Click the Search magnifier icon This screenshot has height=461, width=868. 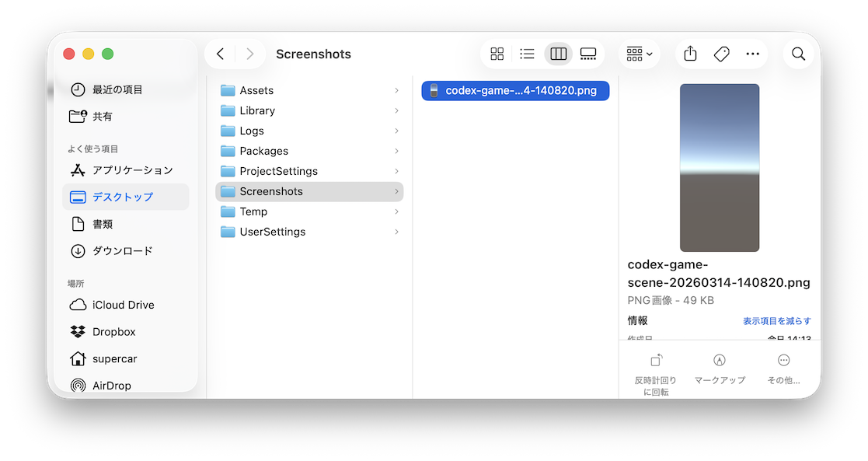coord(798,54)
